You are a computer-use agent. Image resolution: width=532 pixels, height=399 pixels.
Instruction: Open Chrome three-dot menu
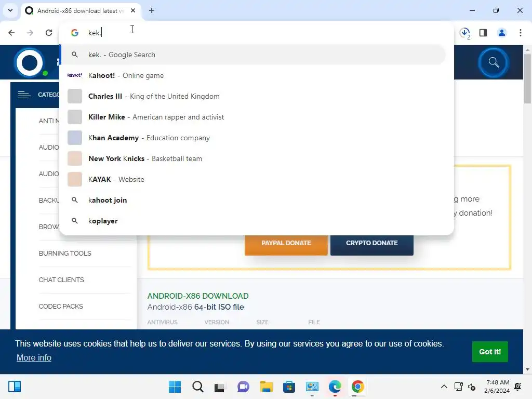521,33
